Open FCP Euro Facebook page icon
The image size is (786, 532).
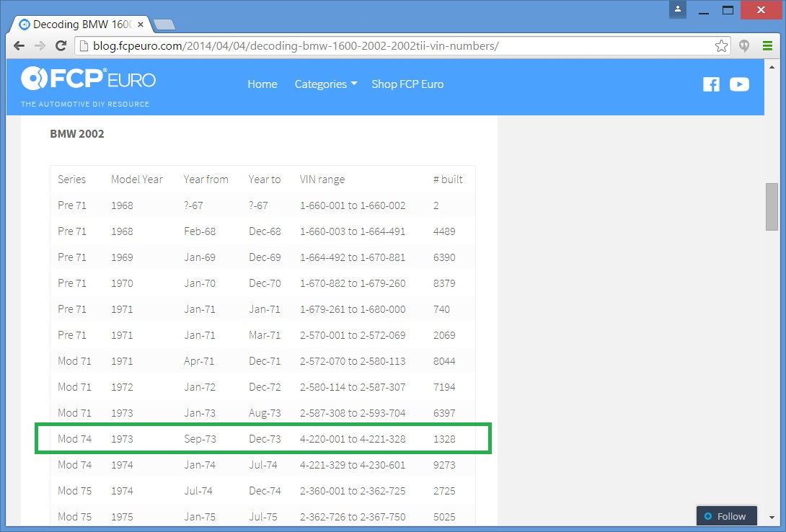(x=711, y=84)
